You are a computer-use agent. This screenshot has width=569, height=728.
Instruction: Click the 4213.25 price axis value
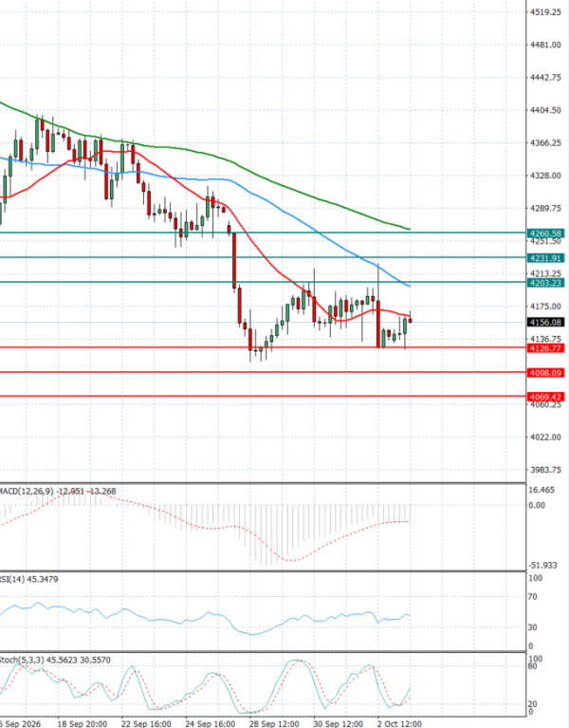click(x=545, y=273)
